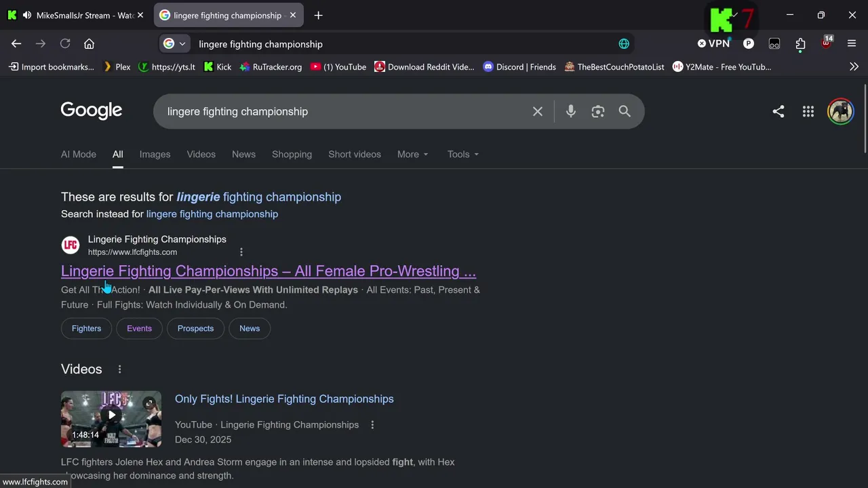Image resolution: width=868 pixels, height=488 pixels.
Task: Open the Tools dropdown
Action: [x=463, y=154]
